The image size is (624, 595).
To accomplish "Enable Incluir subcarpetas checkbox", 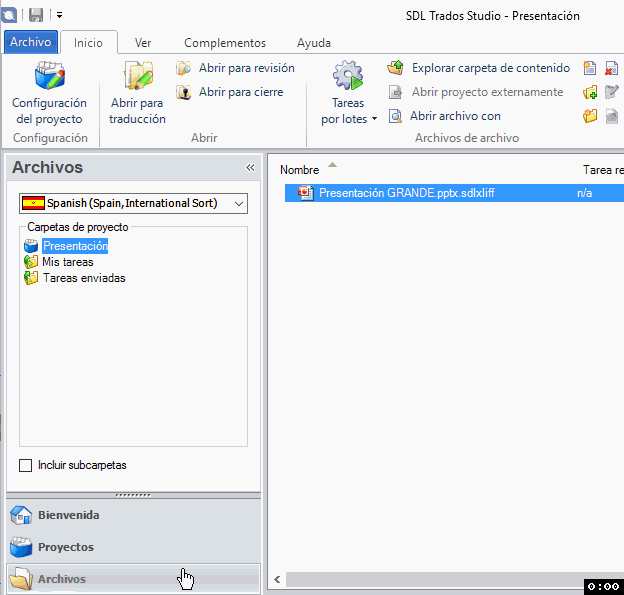I will [25, 465].
